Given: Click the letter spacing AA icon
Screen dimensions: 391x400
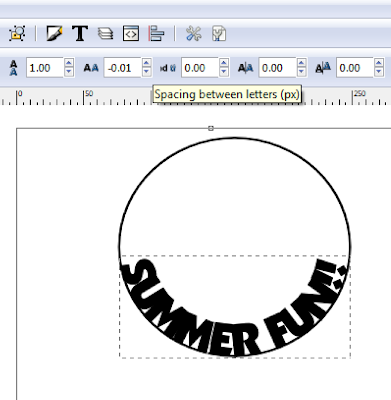Looking at the screenshot, I should click(x=91, y=68).
